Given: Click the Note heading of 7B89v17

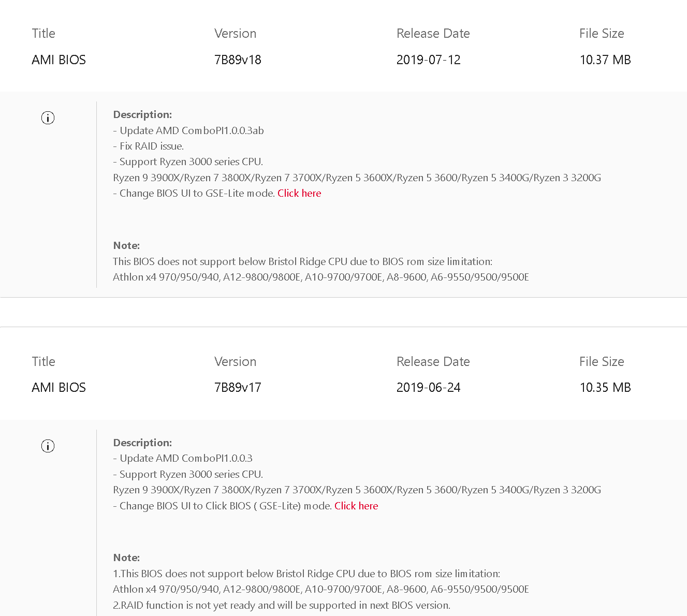Looking at the screenshot, I should tap(126, 558).
